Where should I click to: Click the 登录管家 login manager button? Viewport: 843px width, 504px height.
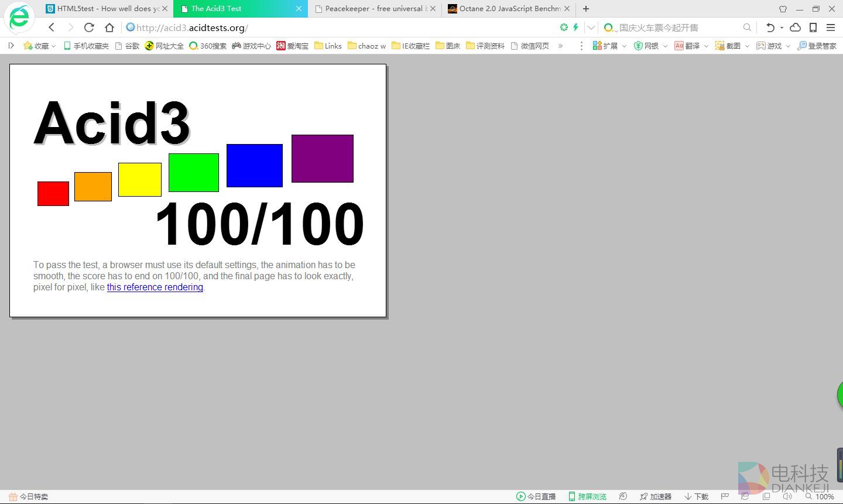click(x=817, y=46)
